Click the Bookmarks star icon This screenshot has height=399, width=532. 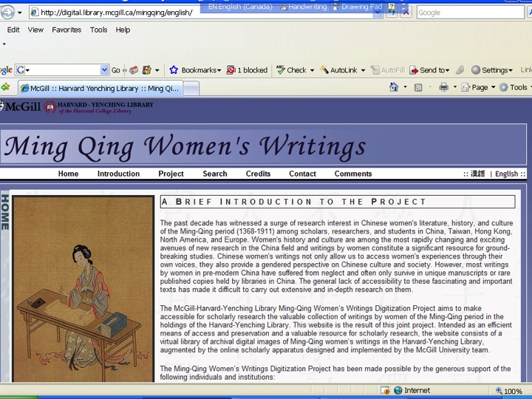[x=174, y=70]
